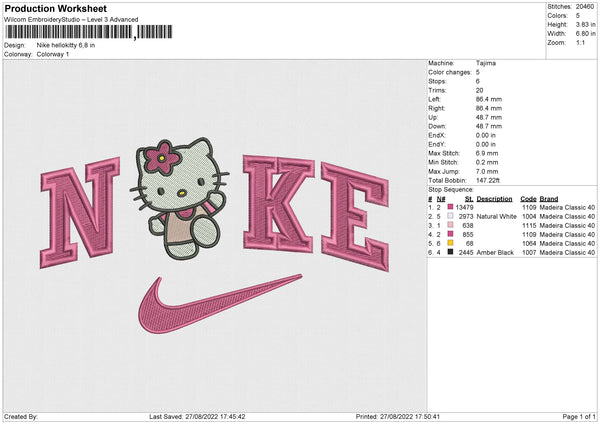Image resolution: width=600 pixels, height=424 pixels.
Task: Select the Hello Kitty figure in the design
Action: [x=180, y=199]
